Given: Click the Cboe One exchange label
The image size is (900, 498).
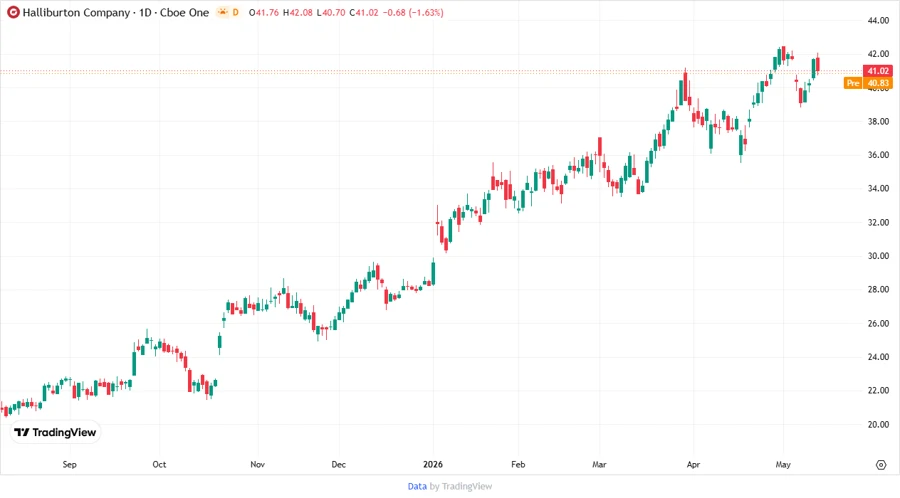Looking at the screenshot, I should (x=184, y=13).
